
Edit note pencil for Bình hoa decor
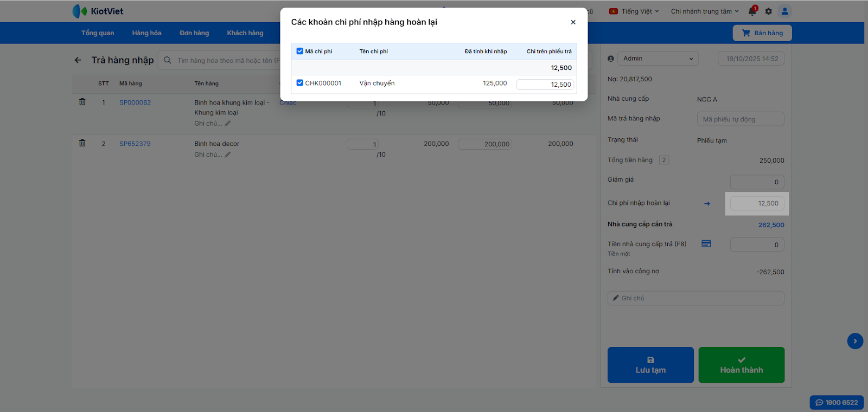point(228,154)
